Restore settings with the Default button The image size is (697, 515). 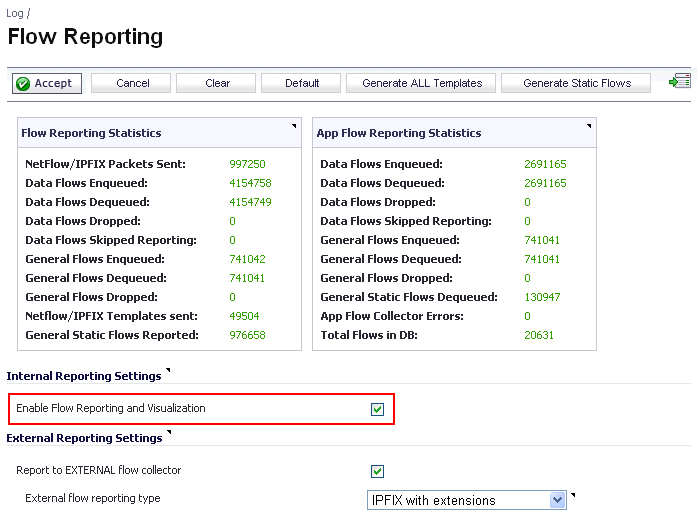point(301,83)
